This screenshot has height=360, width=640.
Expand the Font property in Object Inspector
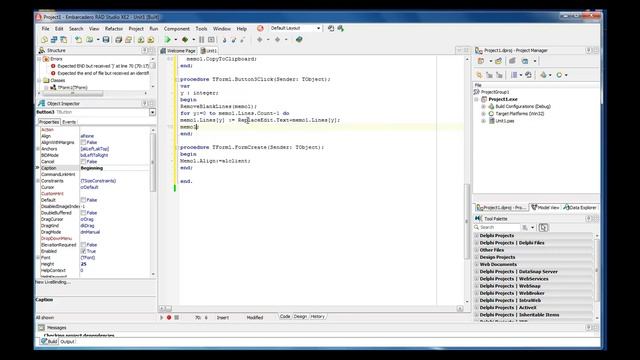click(x=38, y=258)
